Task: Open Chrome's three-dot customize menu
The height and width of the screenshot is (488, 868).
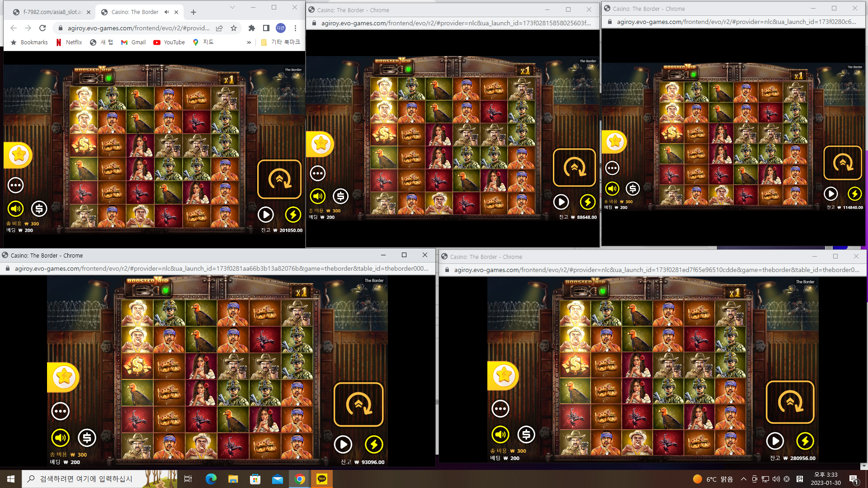Action: coord(295,28)
